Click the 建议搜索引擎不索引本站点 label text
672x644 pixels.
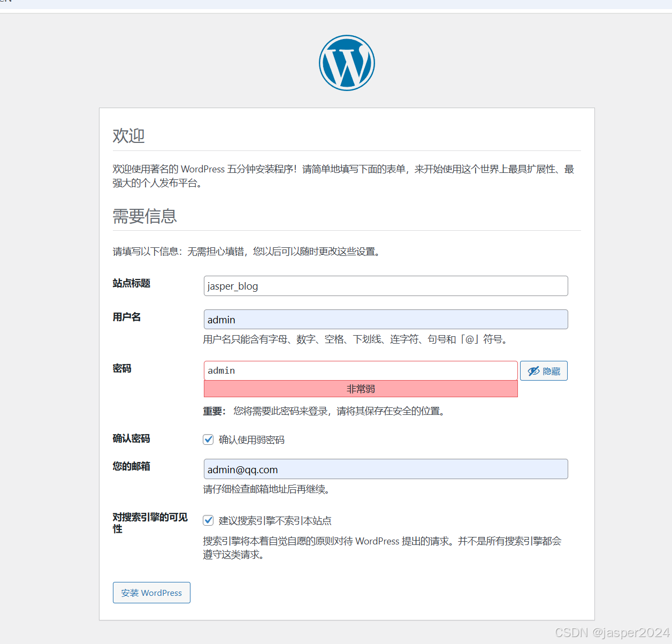[x=275, y=521]
